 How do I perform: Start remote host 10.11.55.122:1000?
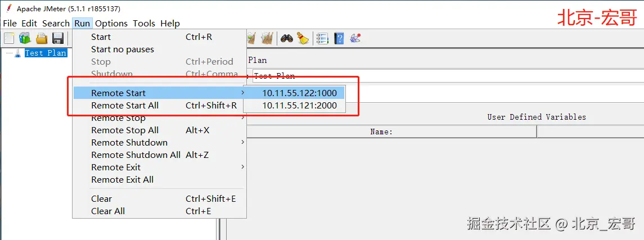tap(295, 93)
